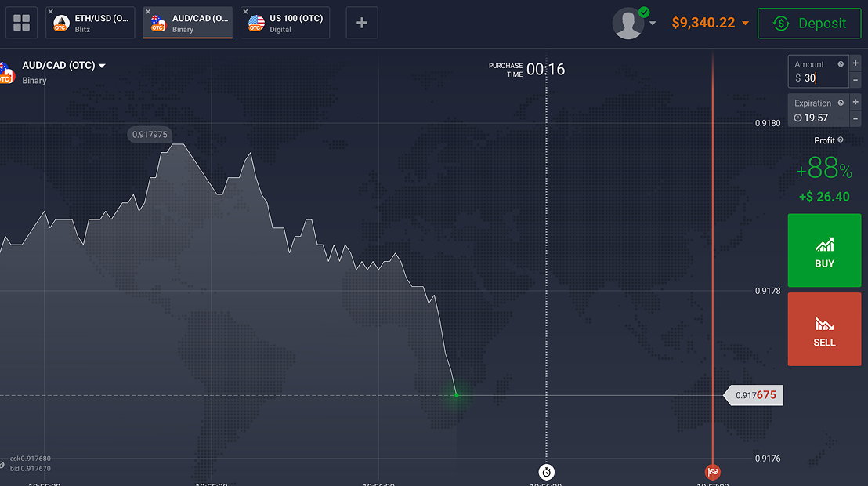Open the asset grid layout menu
Viewport: 868px width, 486px height.
(x=21, y=23)
